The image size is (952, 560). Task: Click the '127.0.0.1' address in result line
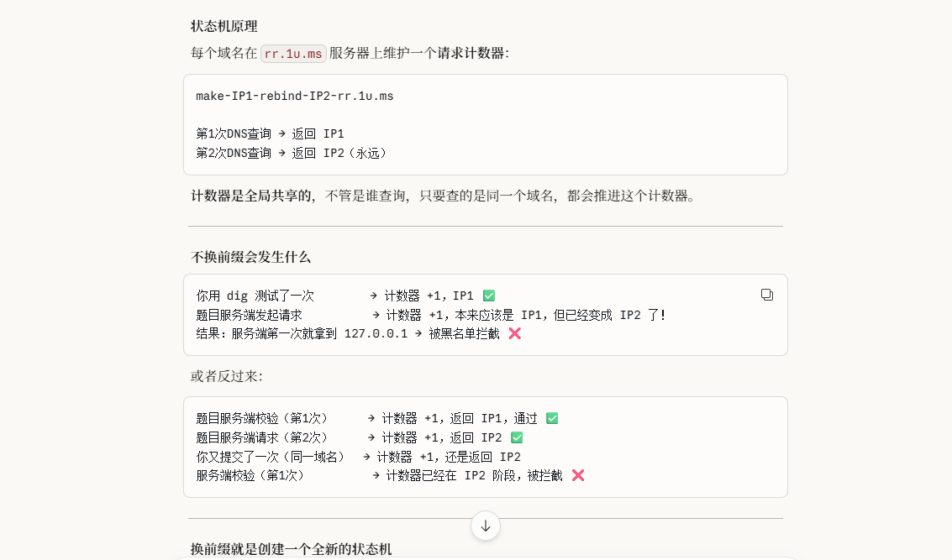(x=376, y=333)
